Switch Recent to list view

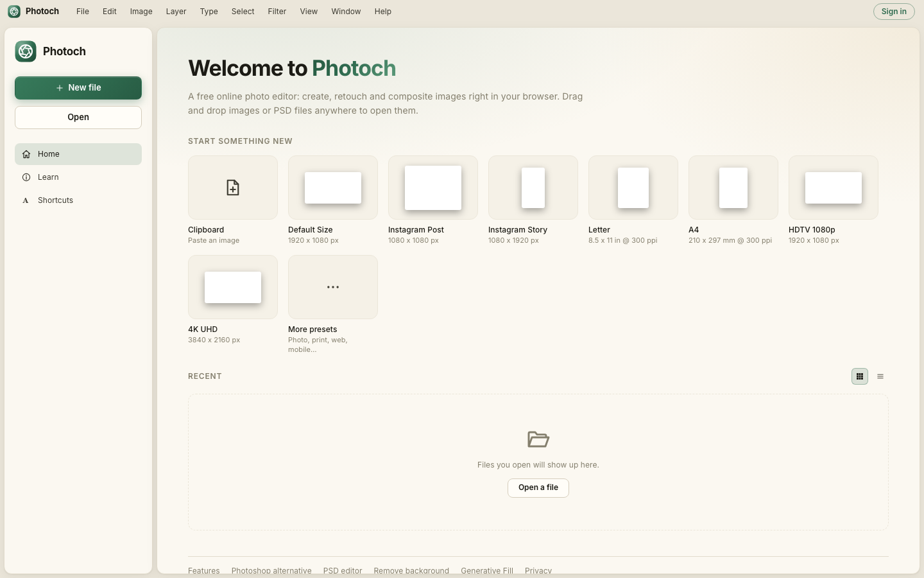pyautogui.click(x=880, y=376)
